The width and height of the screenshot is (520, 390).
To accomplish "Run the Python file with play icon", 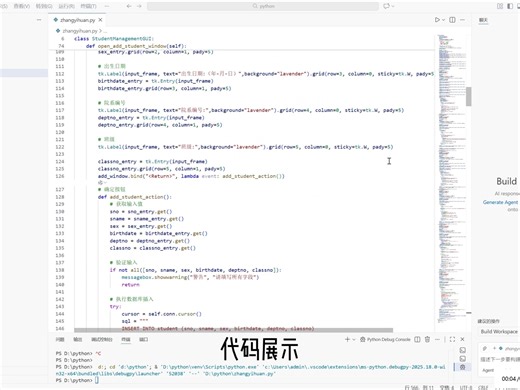I will (437, 20).
